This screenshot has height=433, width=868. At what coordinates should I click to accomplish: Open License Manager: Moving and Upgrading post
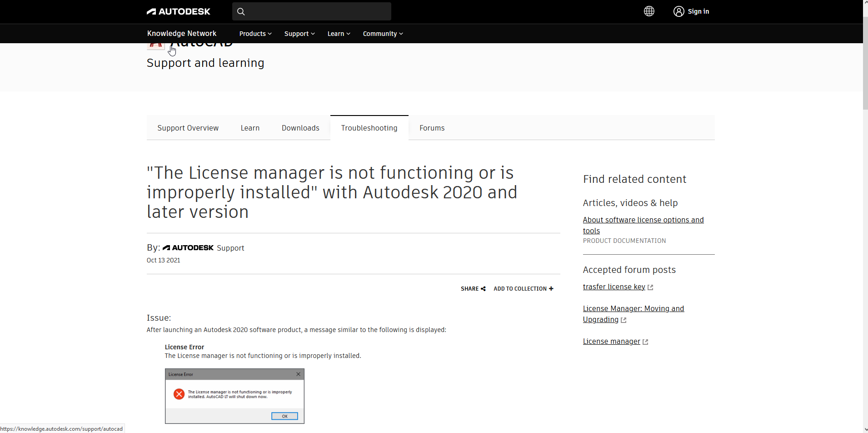coord(634,314)
